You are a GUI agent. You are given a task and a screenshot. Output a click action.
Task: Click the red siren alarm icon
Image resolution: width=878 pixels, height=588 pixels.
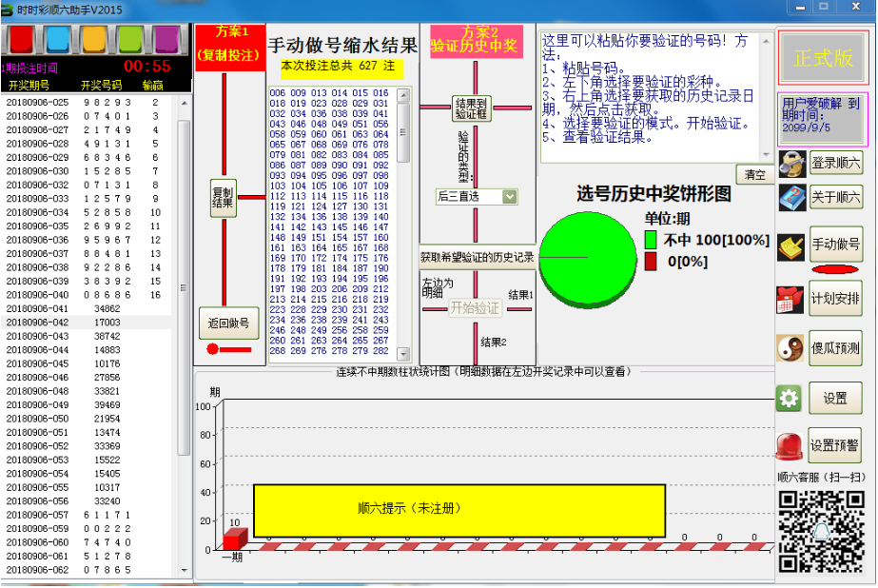click(790, 444)
